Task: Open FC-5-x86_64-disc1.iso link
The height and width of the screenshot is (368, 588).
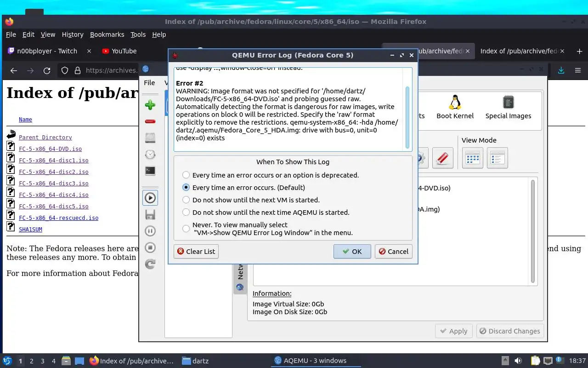Action: pos(54,161)
